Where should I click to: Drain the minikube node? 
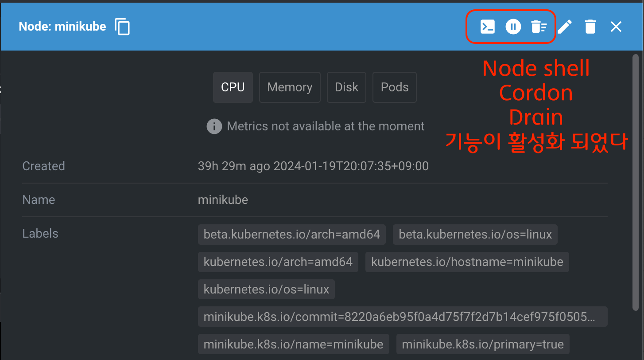(x=539, y=27)
